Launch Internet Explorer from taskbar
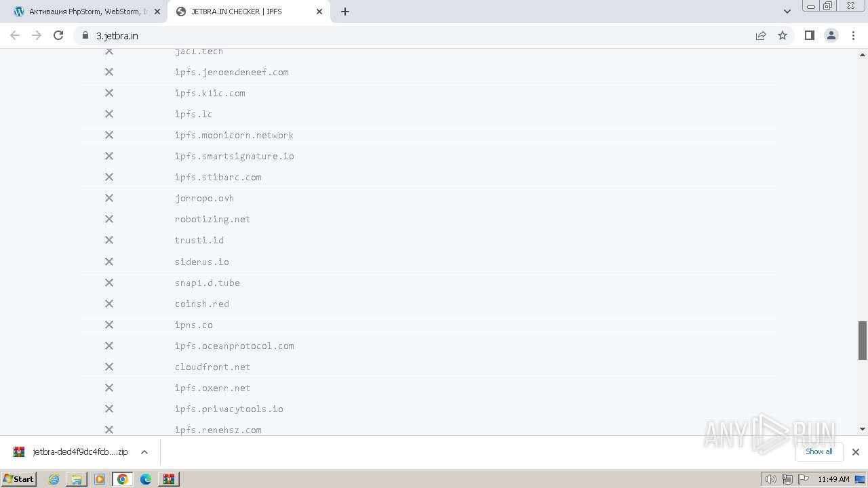This screenshot has height=488, width=868. pyautogui.click(x=54, y=479)
